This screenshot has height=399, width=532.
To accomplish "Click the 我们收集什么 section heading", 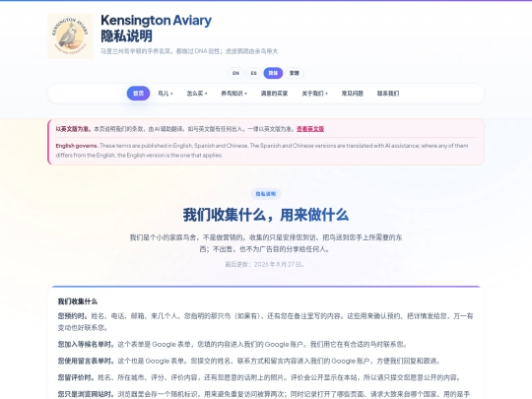I will click(78, 301).
